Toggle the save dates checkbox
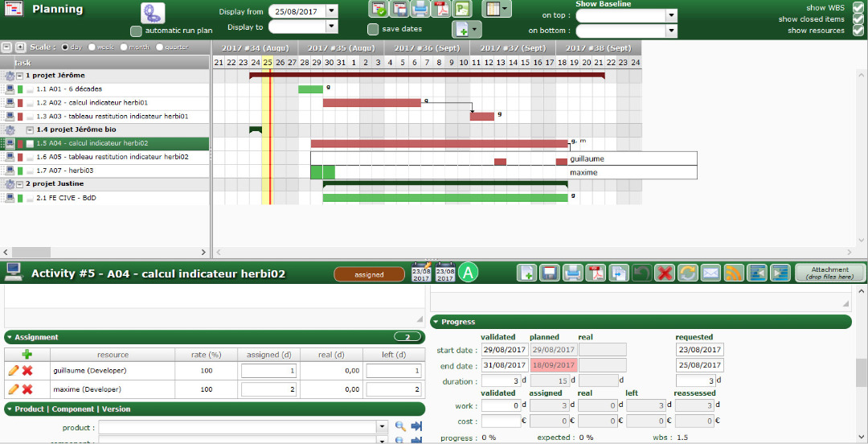Image resolution: width=868 pixels, height=444 pixels. pyautogui.click(x=373, y=29)
